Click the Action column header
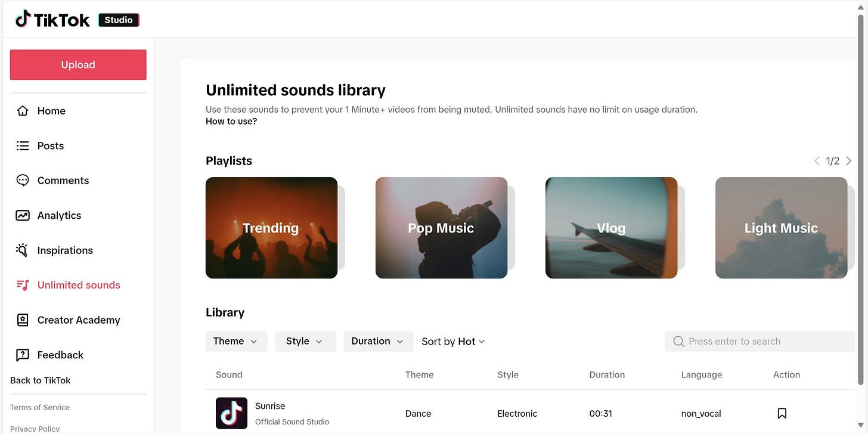The height and width of the screenshot is (434, 868). (786, 374)
